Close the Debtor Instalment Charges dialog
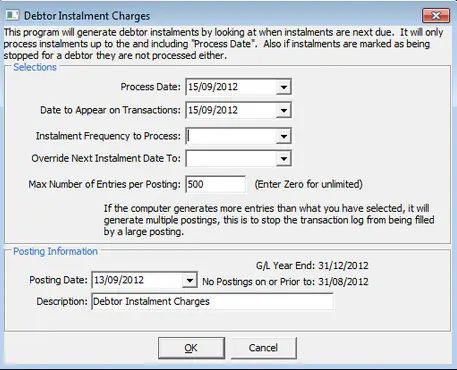 [436, 15]
